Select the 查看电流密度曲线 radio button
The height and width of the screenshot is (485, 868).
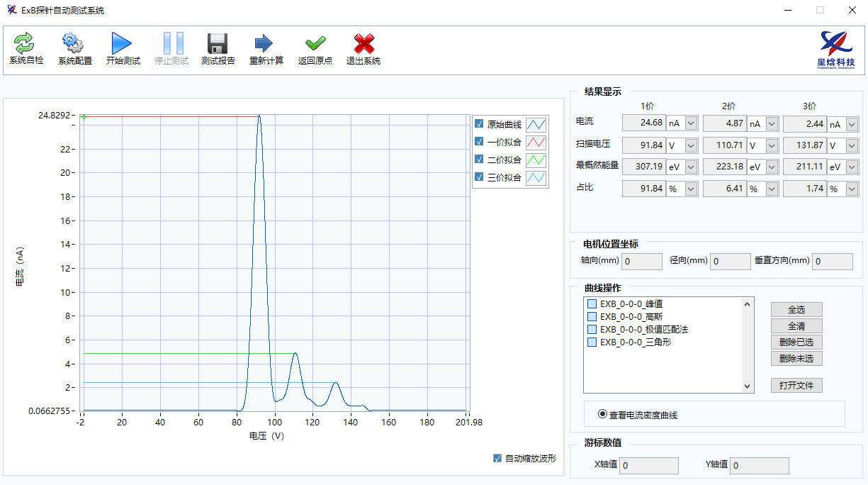[603, 414]
